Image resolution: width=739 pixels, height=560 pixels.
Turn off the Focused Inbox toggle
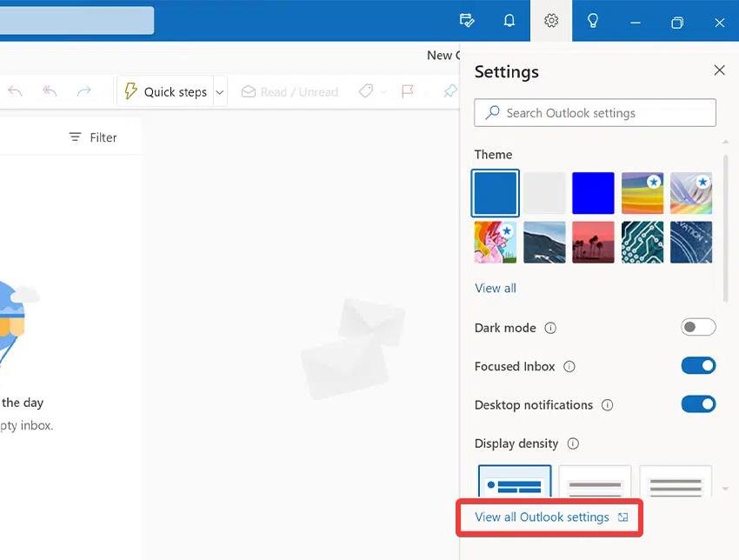coord(698,366)
